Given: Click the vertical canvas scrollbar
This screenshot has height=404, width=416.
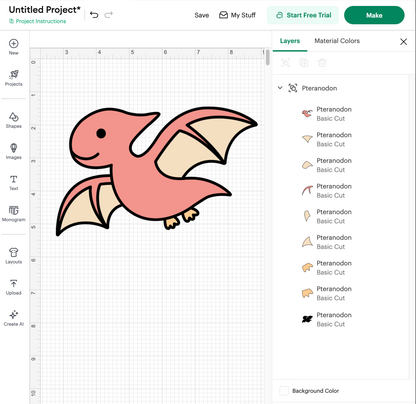Looking at the screenshot, I should pos(268,57).
